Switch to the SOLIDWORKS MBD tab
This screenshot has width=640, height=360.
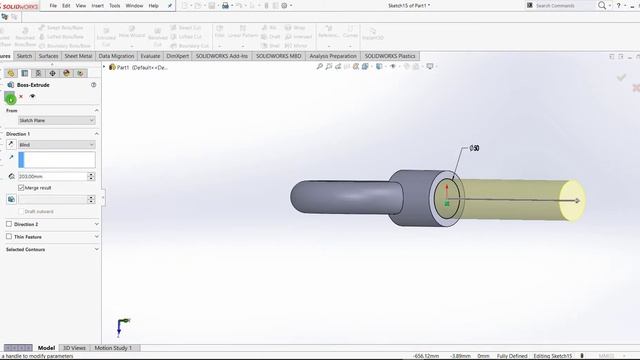[x=278, y=56]
